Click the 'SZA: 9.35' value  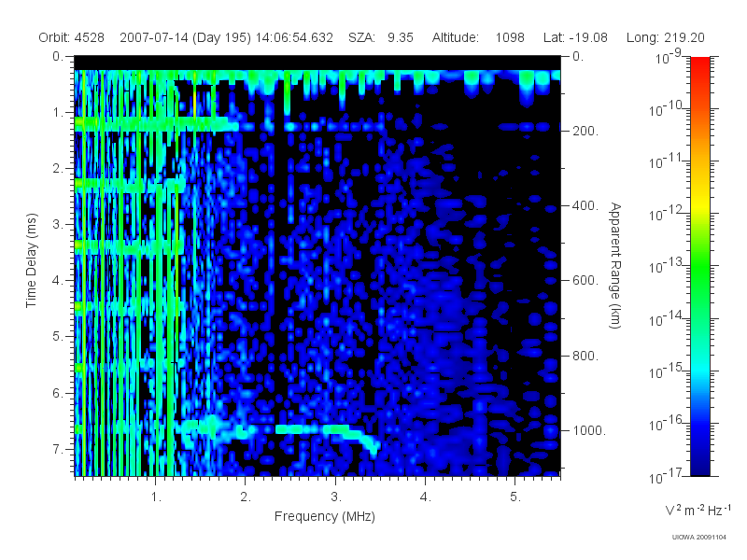[x=381, y=37]
